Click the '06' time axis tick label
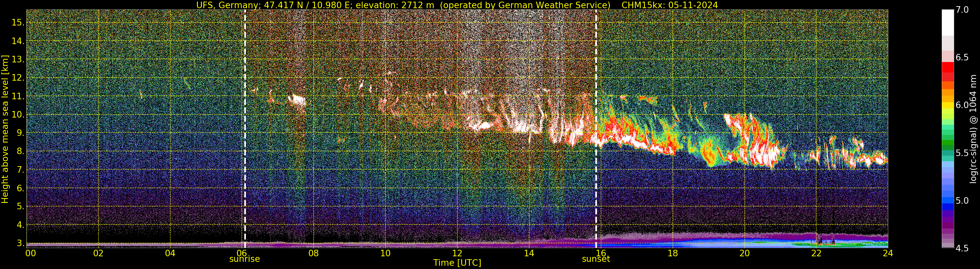 [x=242, y=253]
